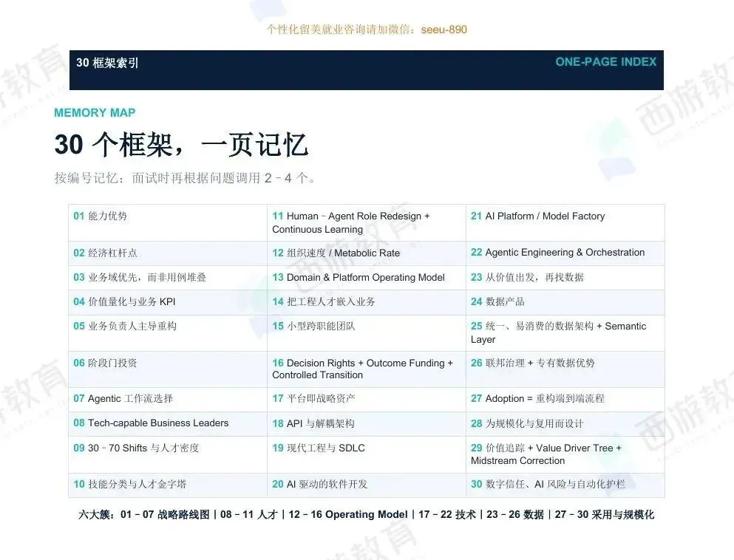734x560 pixels.
Task: Select cell '04 价值量化与业务 KPI'
Action: [x=168, y=302]
